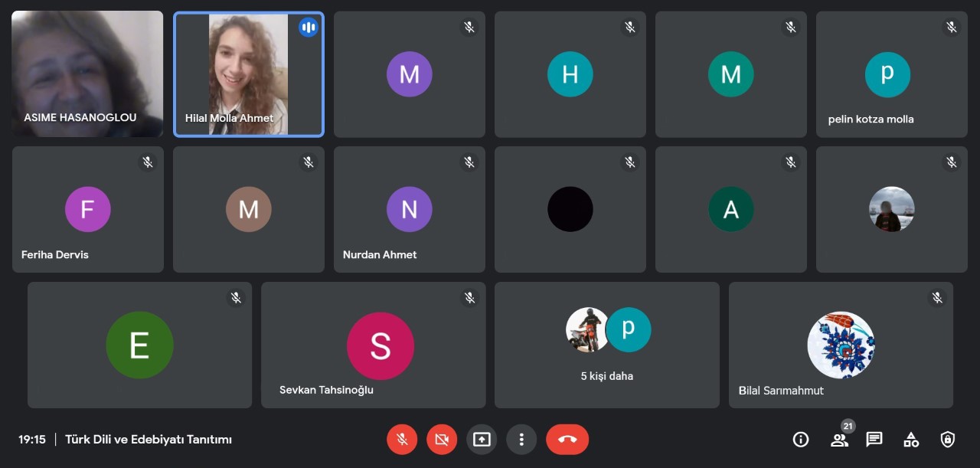This screenshot has height=468, width=980.
Task: Select Hilal Molla Ahmet video tile
Action: pyautogui.click(x=249, y=74)
